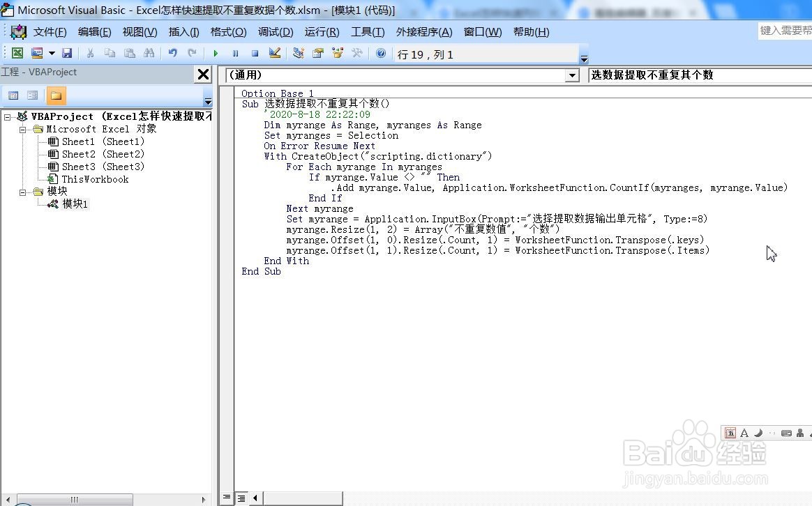
Task: Save the workbook with the floppy icon
Action: tap(67, 53)
